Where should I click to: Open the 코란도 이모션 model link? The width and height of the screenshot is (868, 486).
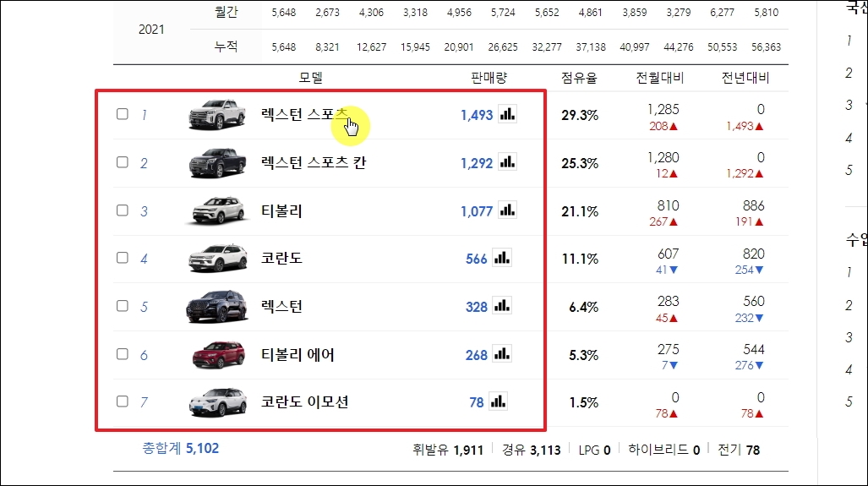(304, 402)
